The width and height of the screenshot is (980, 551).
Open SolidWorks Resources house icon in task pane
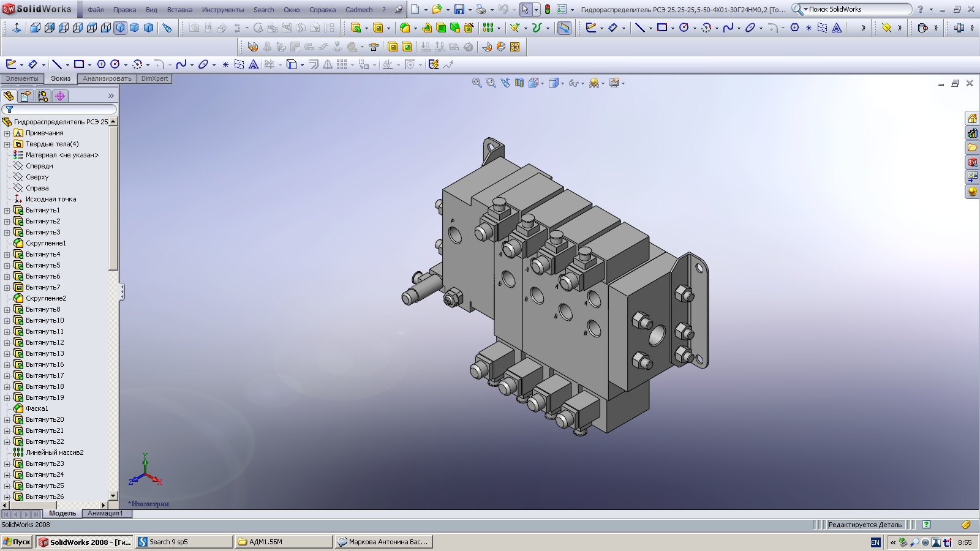click(972, 118)
